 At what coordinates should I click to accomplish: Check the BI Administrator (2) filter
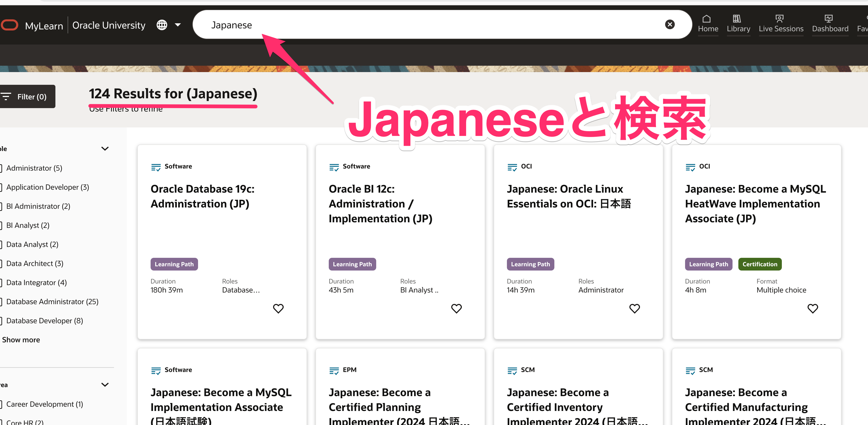click(x=1, y=206)
